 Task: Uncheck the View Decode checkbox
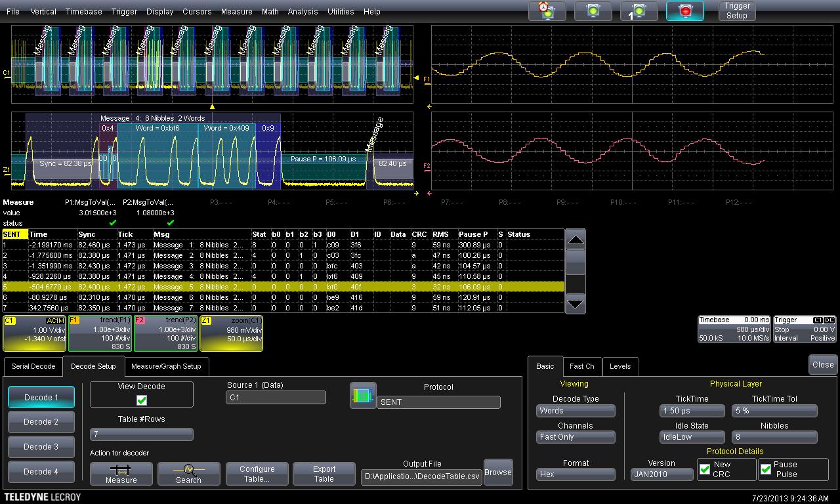(x=142, y=400)
